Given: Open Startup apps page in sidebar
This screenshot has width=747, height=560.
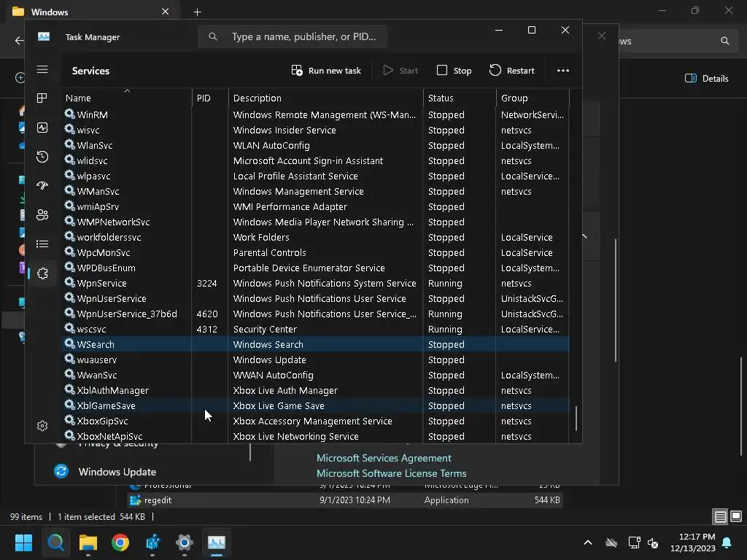Looking at the screenshot, I should (x=42, y=186).
